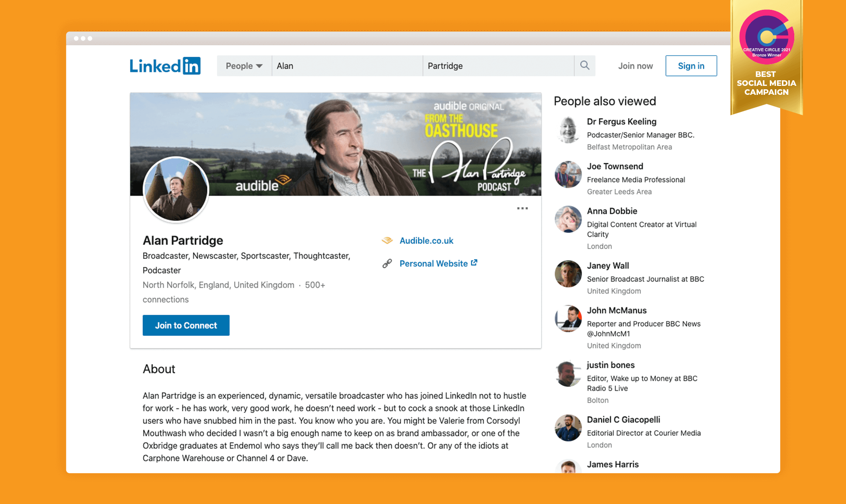The image size is (846, 504).
Task: Click Dr Fergus Keeling's avatar photo
Action: 568,129
